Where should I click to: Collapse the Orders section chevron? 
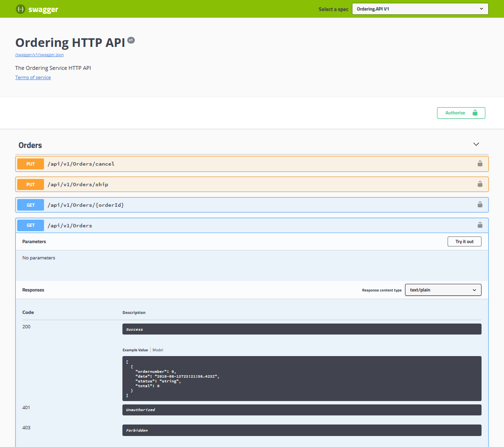[x=476, y=144]
